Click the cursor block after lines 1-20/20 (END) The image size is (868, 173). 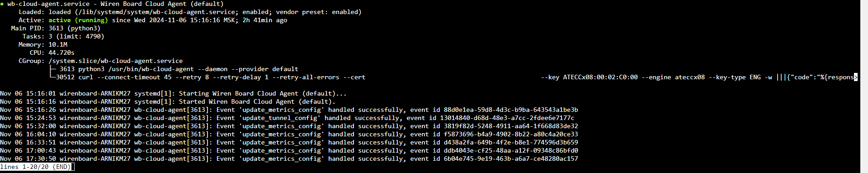(73, 167)
